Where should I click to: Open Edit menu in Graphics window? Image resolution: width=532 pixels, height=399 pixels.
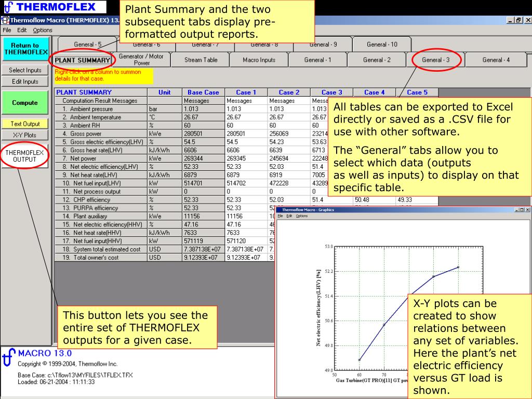coord(289,216)
